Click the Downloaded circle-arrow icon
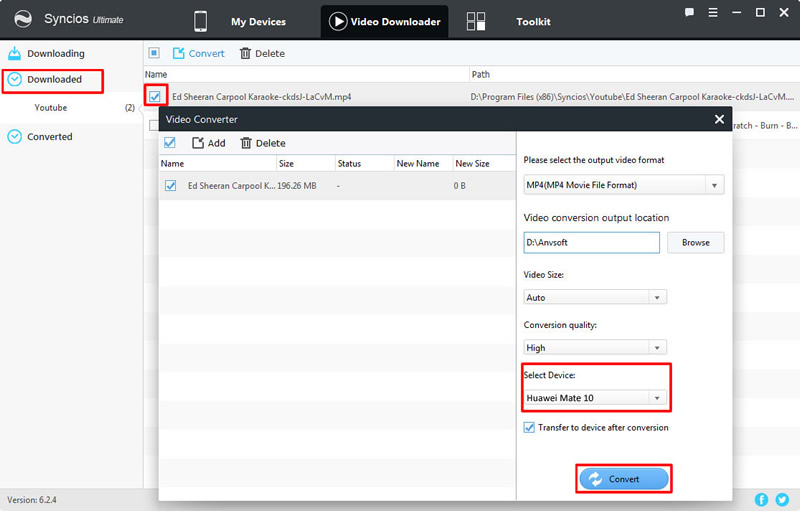The height and width of the screenshot is (511, 800). pos(15,79)
